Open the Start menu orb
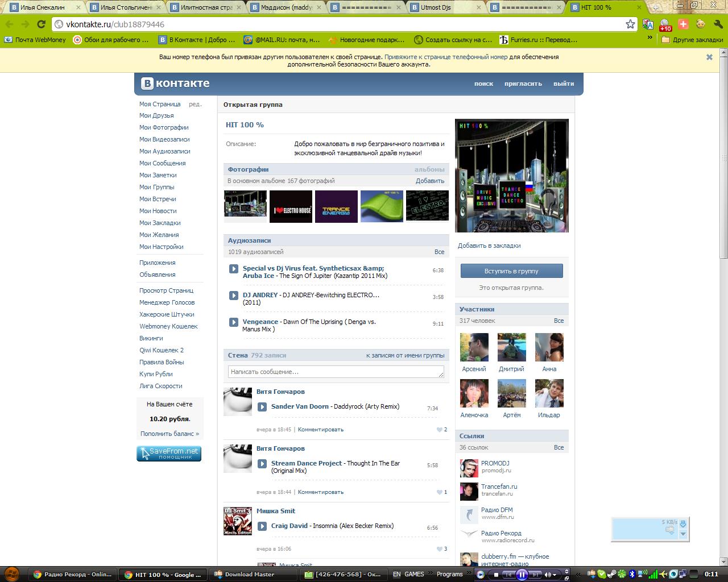 click(11, 574)
